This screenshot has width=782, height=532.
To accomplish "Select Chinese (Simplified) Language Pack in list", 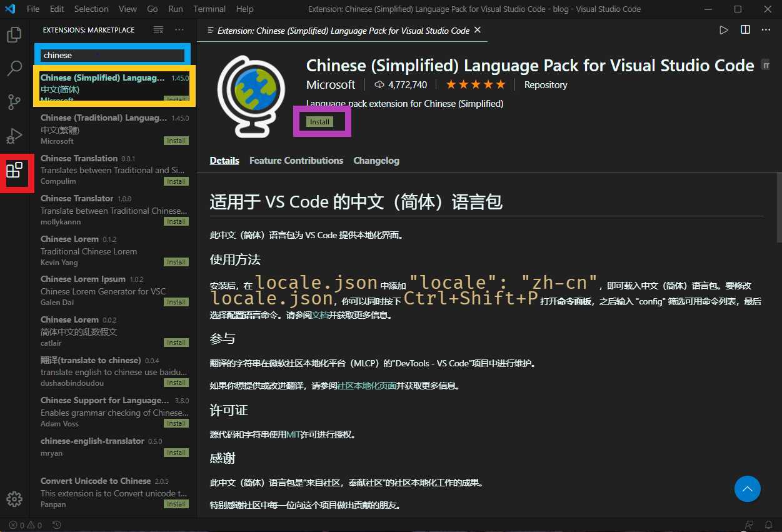I will click(114, 89).
